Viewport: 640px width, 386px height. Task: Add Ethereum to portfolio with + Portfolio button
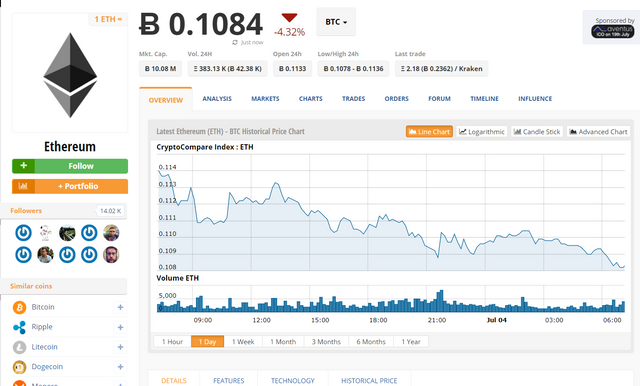click(x=70, y=186)
